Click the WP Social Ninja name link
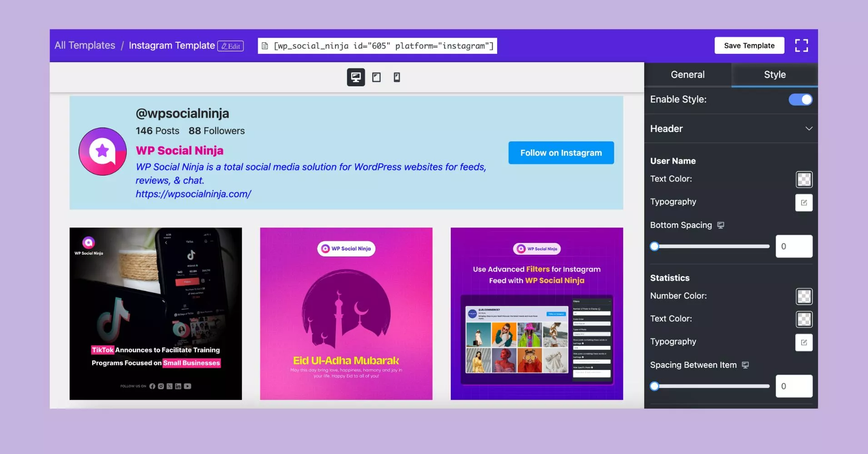868x454 pixels. (180, 150)
